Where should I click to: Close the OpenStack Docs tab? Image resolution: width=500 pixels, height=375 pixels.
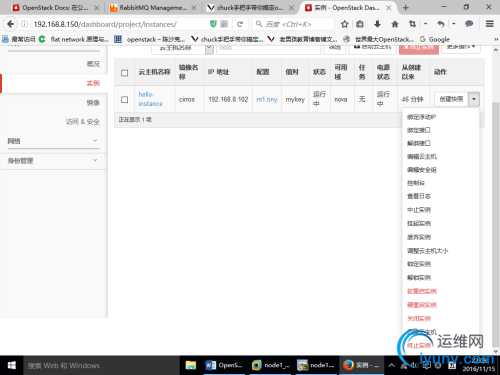[97, 8]
